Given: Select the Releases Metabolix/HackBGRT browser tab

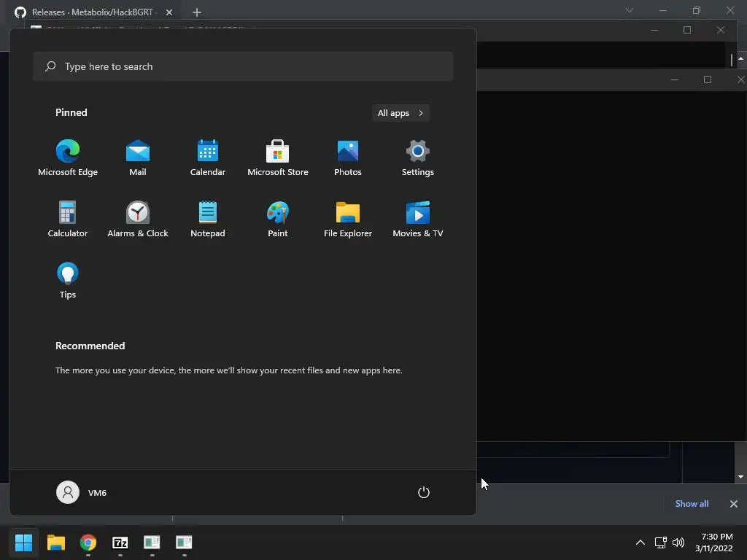Looking at the screenshot, I should (x=93, y=12).
